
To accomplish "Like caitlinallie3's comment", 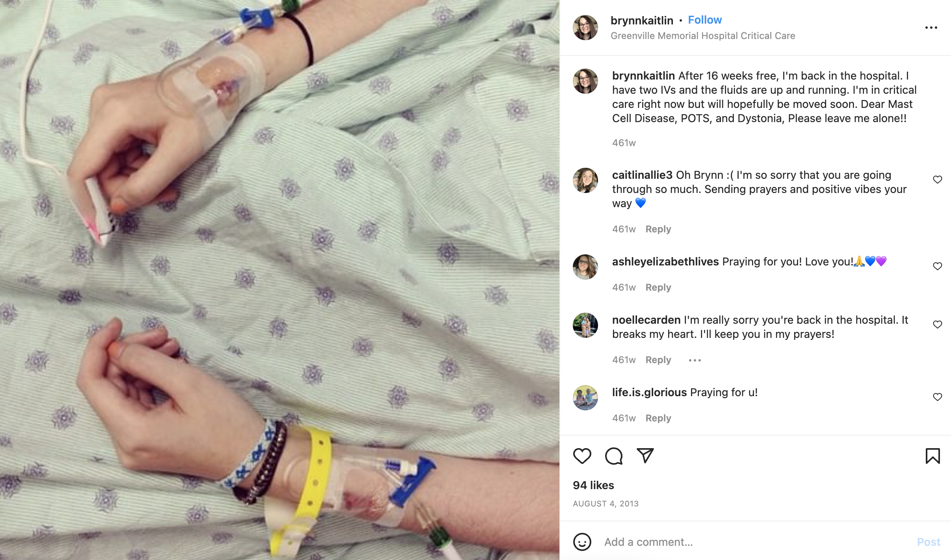I will tap(938, 180).
